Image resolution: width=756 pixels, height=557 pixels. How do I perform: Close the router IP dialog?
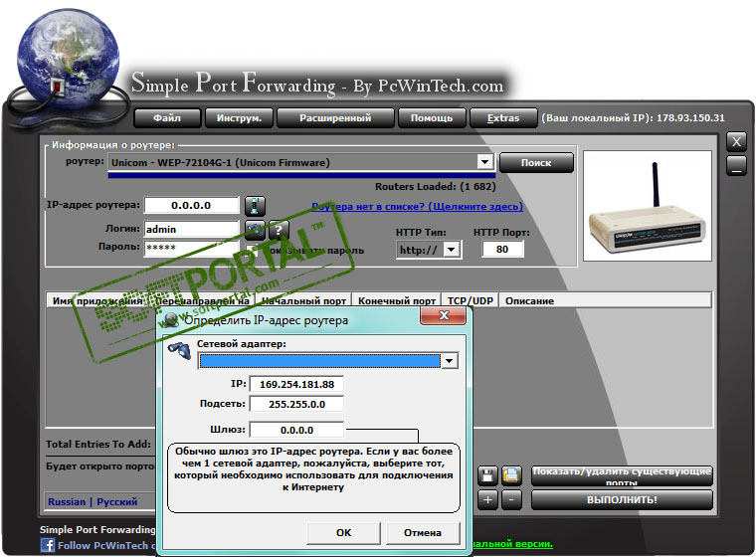[x=444, y=316]
